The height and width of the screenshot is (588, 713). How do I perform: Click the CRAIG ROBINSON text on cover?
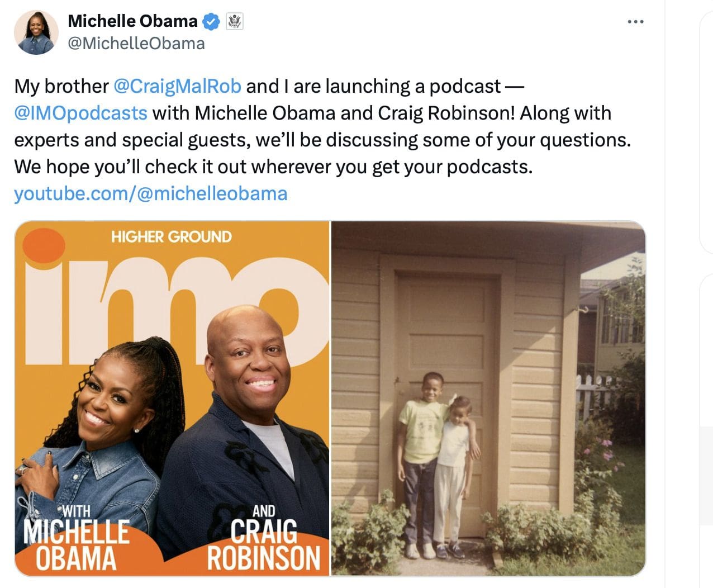coord(263,544)
